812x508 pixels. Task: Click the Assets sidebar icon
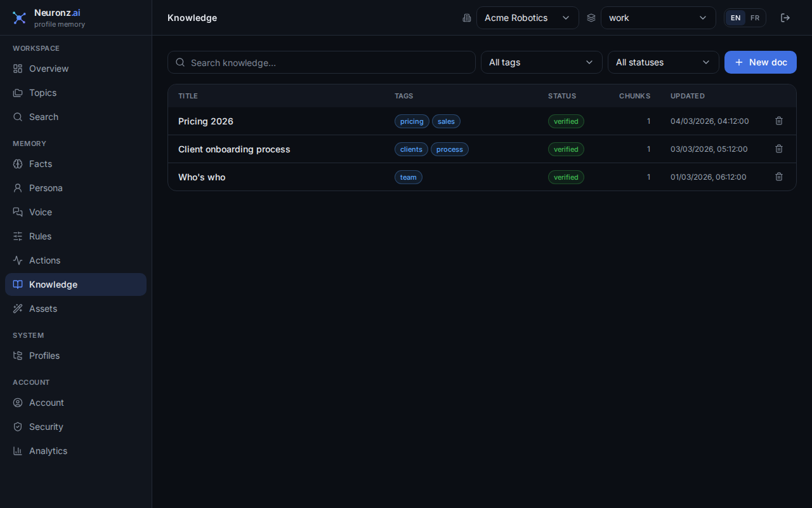18,309
